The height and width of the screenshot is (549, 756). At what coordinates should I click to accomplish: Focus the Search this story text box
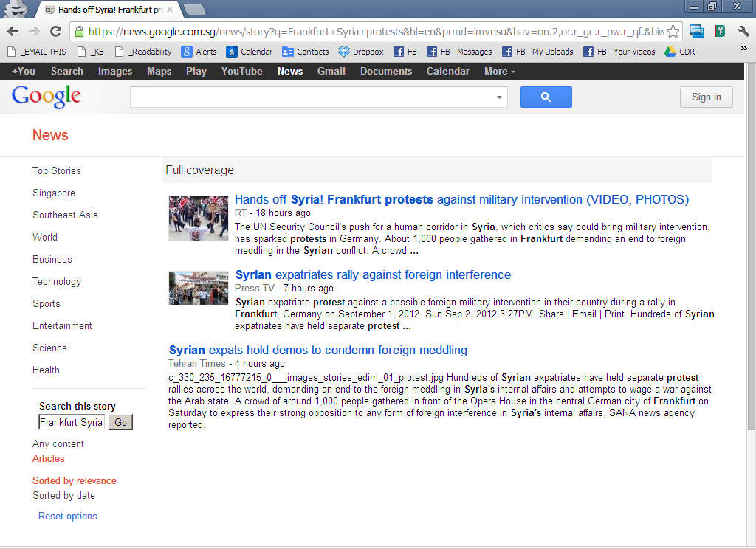tap(72, 422)
